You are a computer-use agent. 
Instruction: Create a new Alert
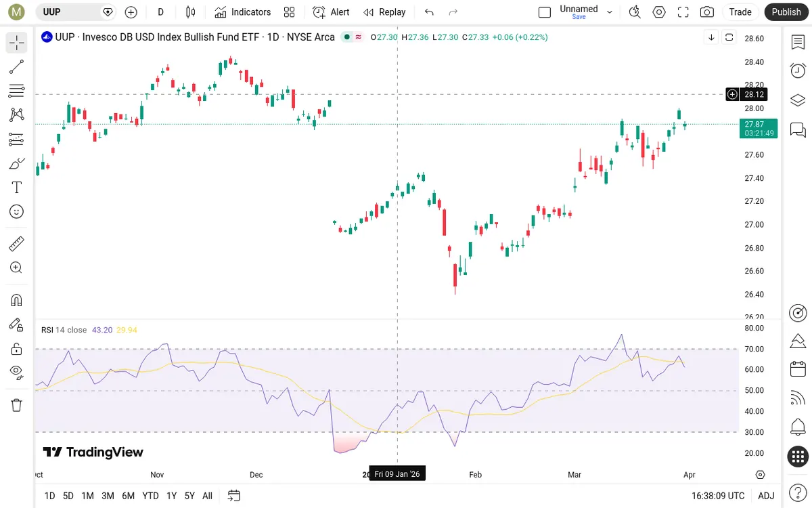pos(331,12)
